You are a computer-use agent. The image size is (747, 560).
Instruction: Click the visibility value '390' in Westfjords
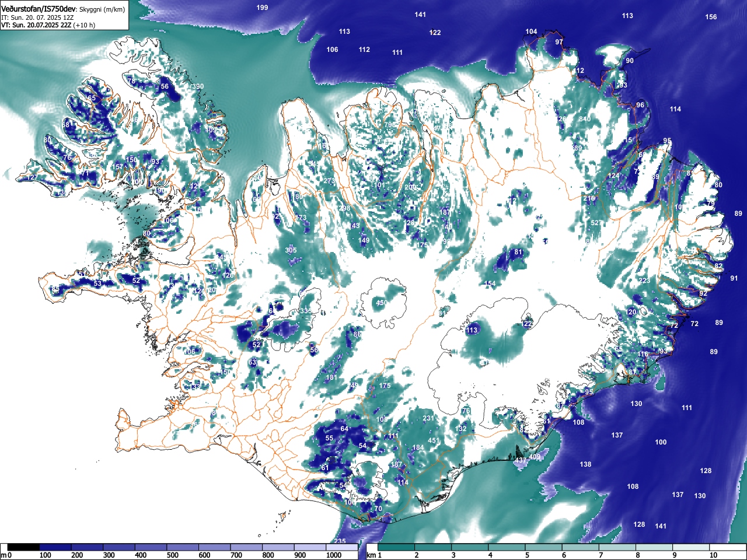click(x=198, y=86)
